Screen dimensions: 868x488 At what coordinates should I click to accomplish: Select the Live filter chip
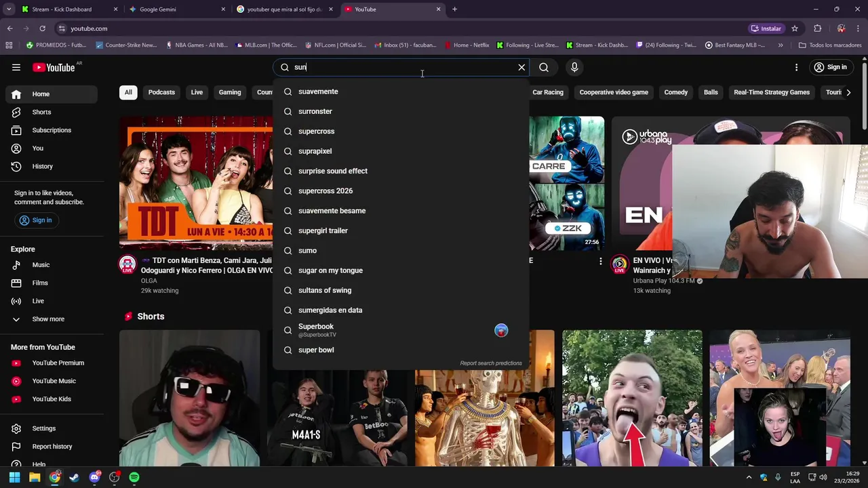(197, 92)
